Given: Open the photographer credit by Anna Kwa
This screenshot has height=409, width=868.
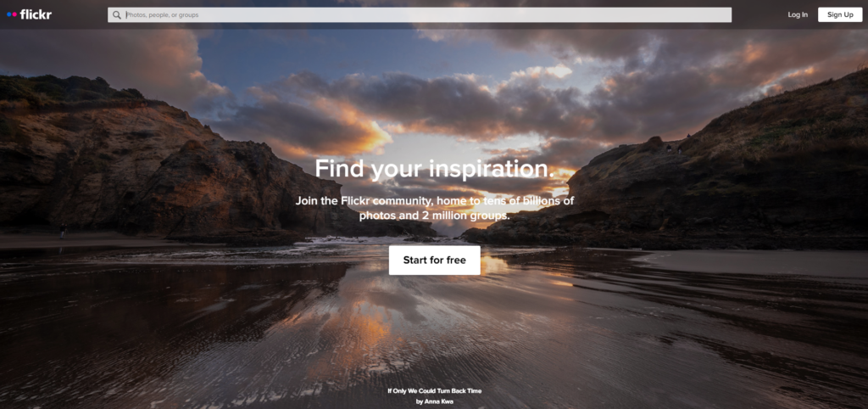Looking at the screenshot, I should click(x=435, y=401).
